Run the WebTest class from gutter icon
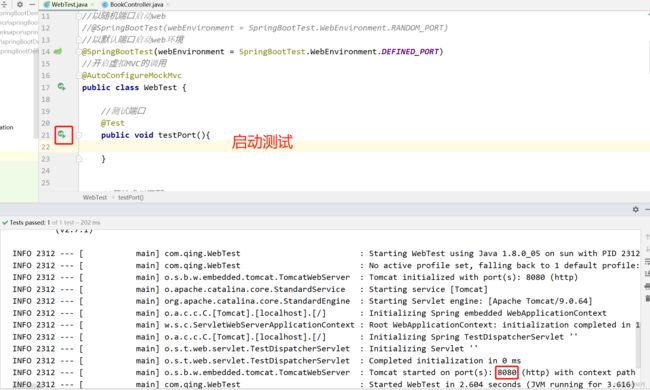Screen dimensions: 650x390 point(61,87)
